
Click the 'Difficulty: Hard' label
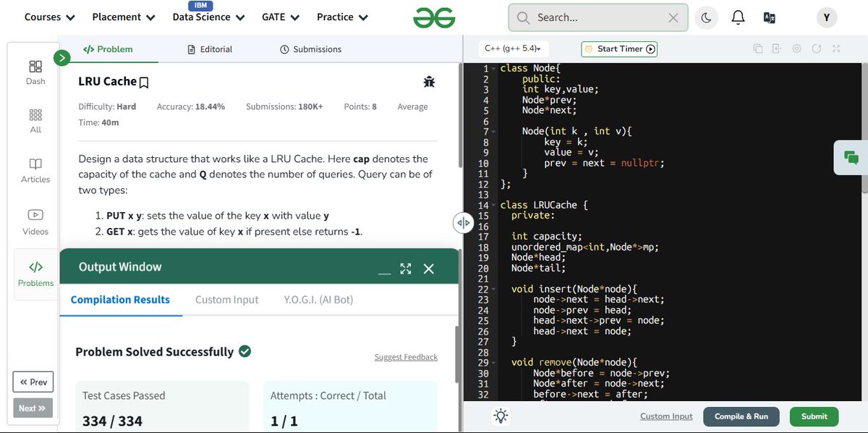point(107,106)
